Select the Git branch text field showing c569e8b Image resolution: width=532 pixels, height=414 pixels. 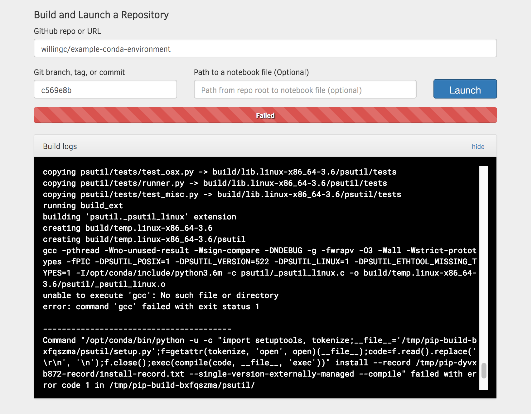105,89
